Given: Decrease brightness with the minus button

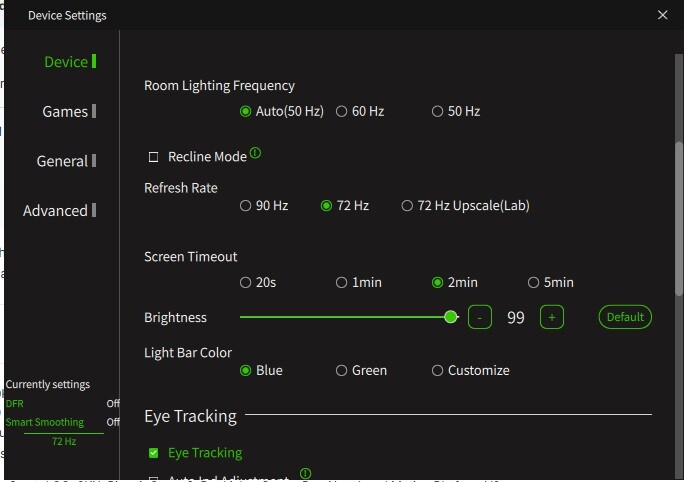Looking at the screenshot, I should pos(479,317).
